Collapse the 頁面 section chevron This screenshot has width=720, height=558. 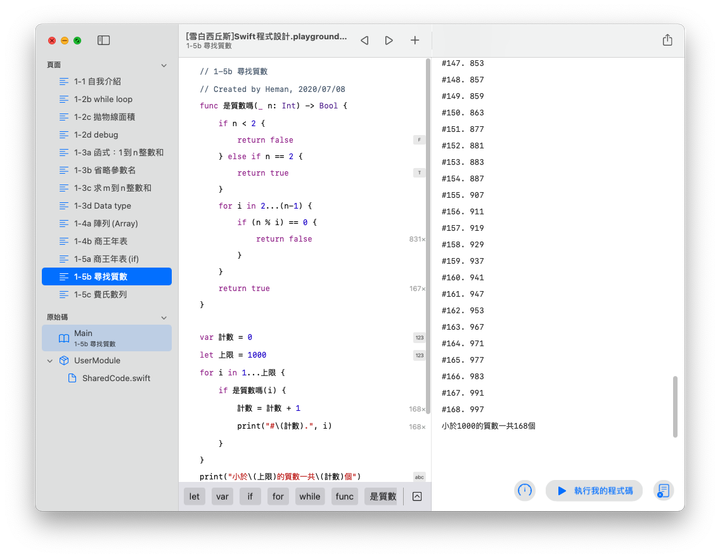coord(164,65)
